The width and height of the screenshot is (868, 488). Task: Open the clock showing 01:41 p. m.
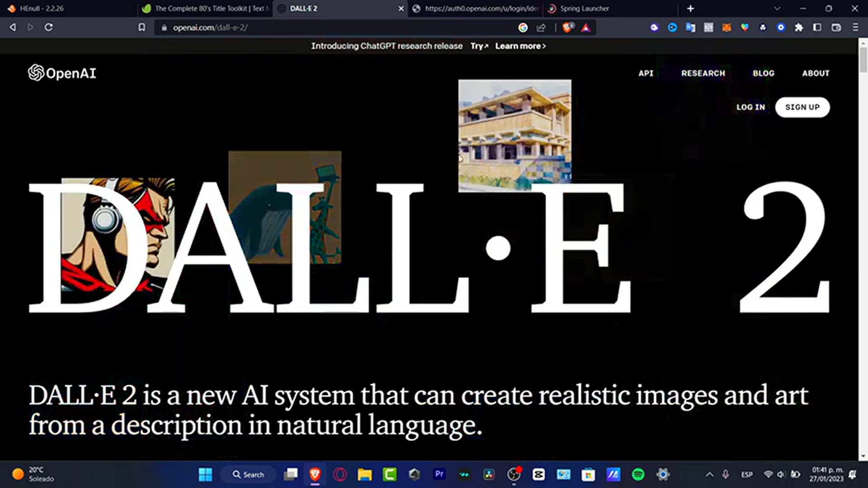coord(826,474)
